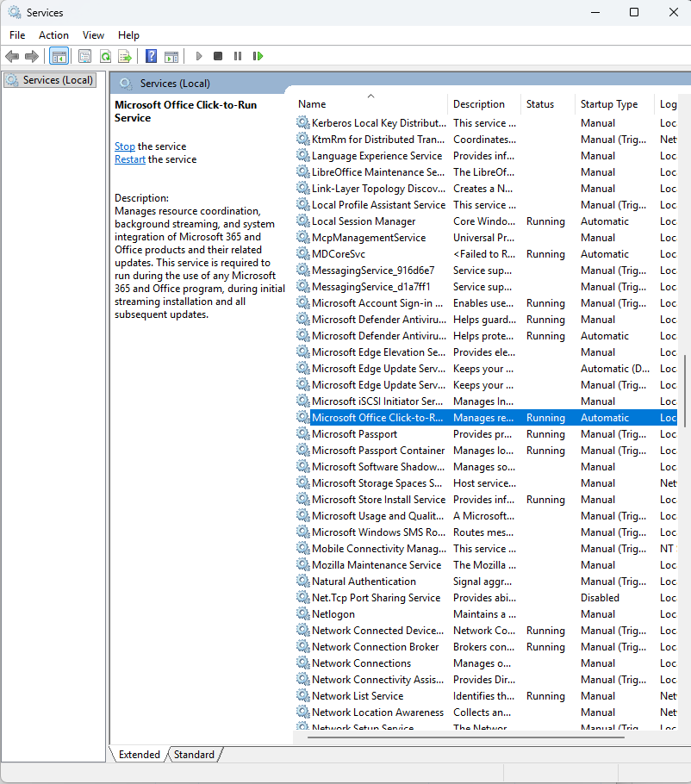Switch to the Standard tab
Screen dimensions: 691x784
point(194,754)
